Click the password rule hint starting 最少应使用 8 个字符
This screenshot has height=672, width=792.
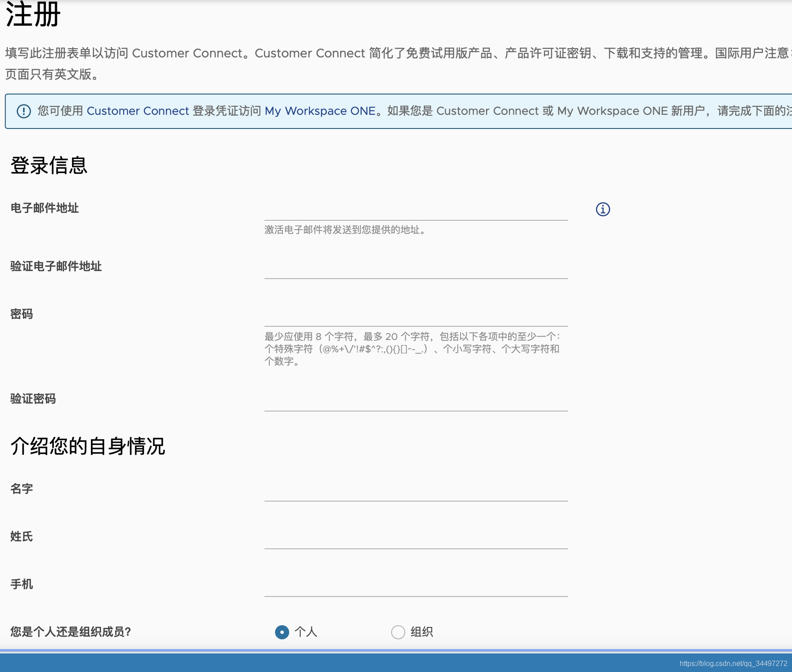(412, 349)
